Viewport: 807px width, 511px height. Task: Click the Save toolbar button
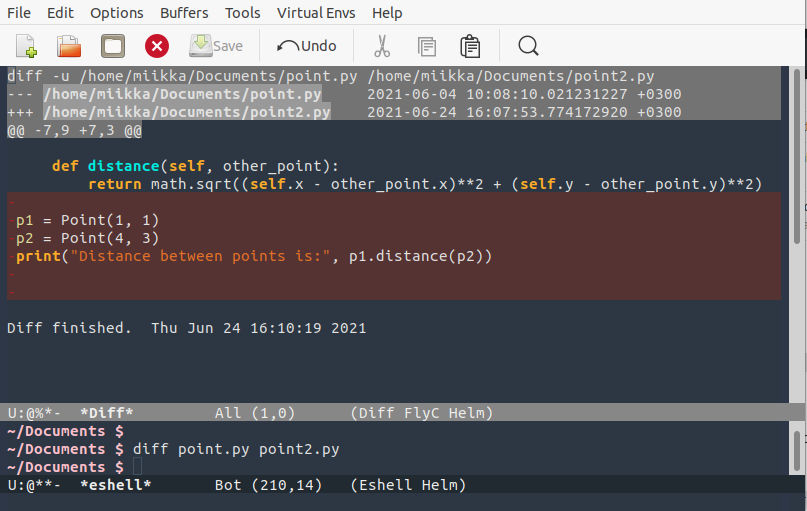click(216, 46)
